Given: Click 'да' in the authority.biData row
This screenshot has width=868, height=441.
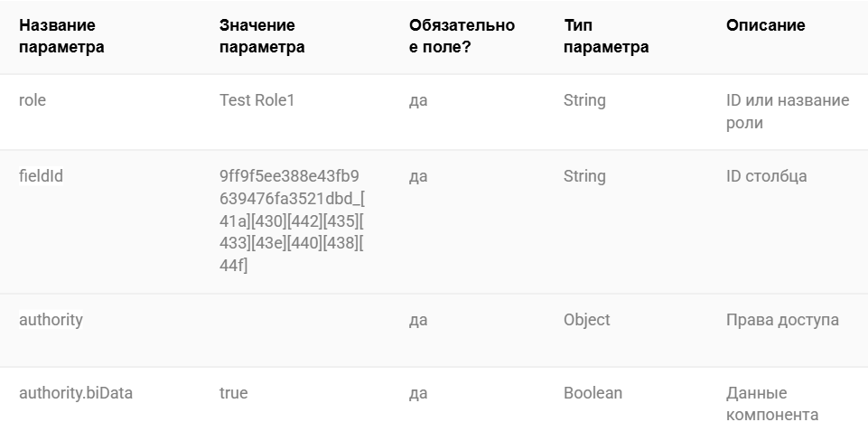Looking at the screenshot, I should [x=418, y=393].
